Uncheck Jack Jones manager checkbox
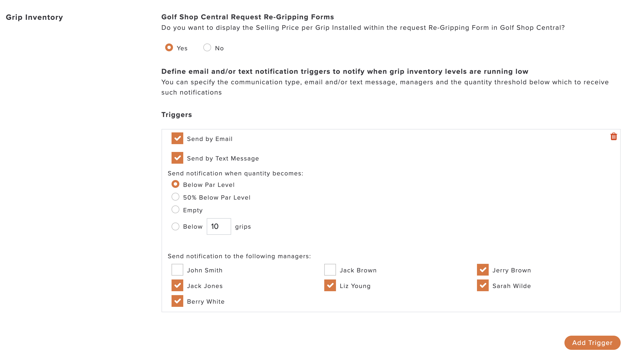This screenshot has height=364, width=627. click(x=177, y=285)
